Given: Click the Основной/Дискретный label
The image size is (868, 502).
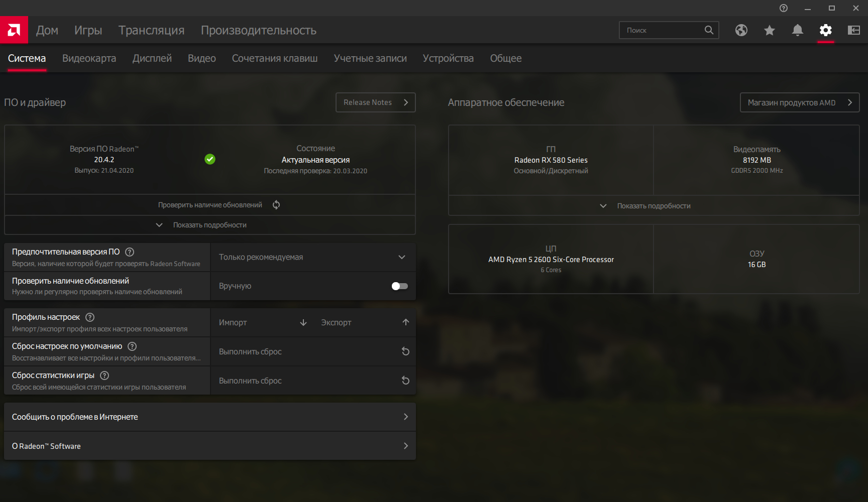Looking at the screenshot, I should [551, 171].
